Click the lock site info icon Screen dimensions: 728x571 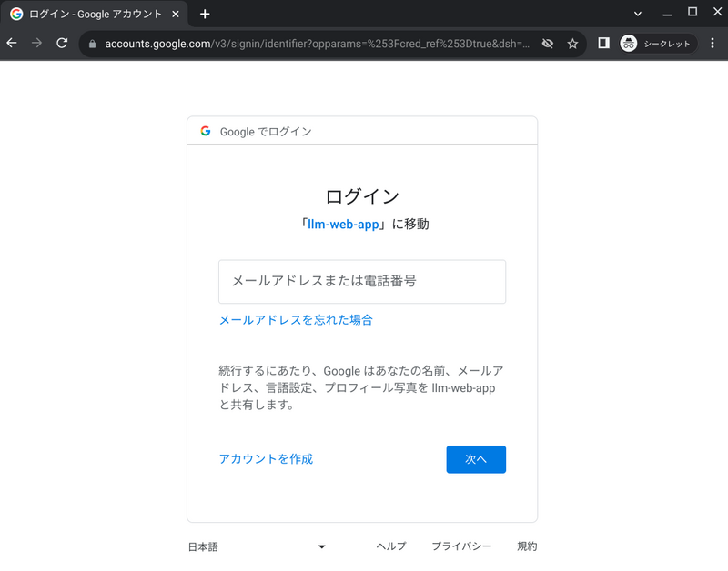[x=93, y=44]
